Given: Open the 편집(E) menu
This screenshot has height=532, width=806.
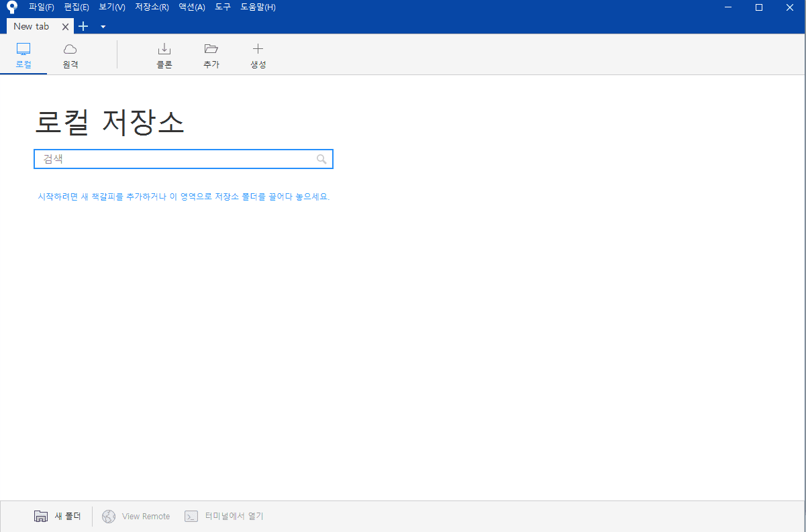Looking at the screenshot, I should [x=77, y=7].
